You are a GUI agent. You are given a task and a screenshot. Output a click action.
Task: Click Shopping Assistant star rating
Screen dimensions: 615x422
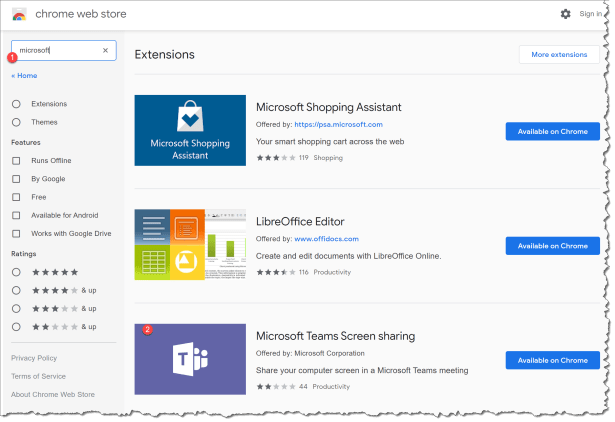(x=276, y=158)
